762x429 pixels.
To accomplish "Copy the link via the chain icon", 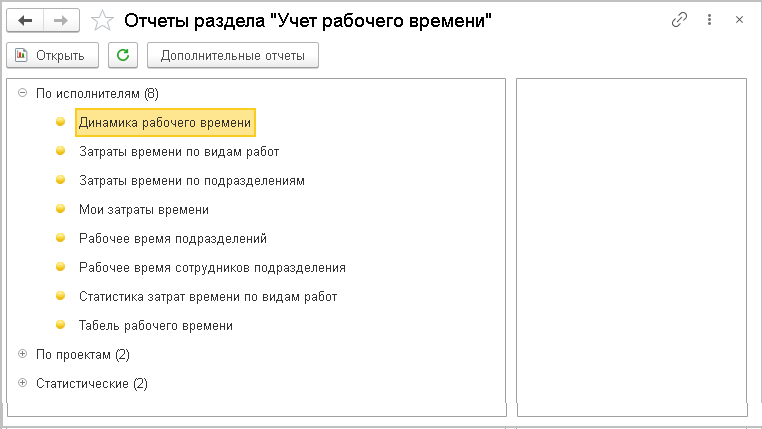I will (x=681, y=19).
